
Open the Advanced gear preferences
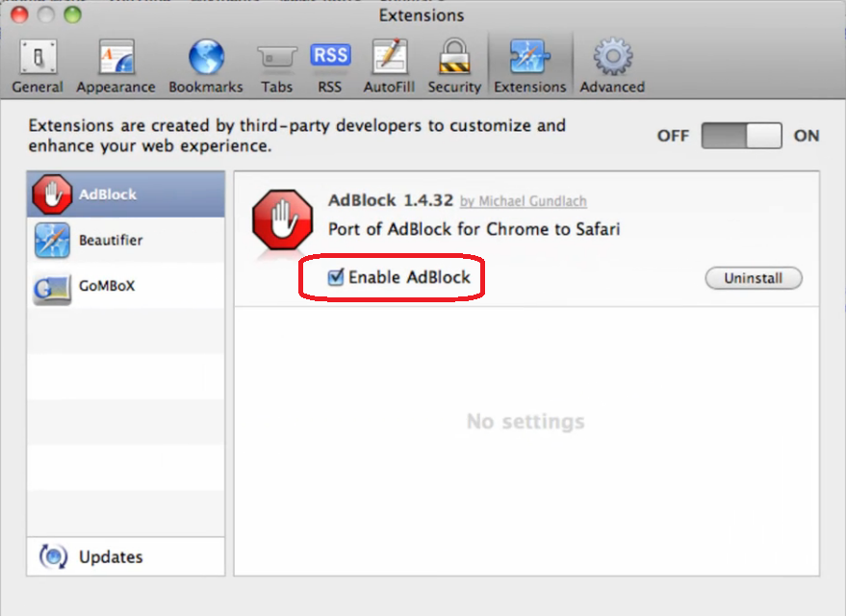tap(612, 66)
